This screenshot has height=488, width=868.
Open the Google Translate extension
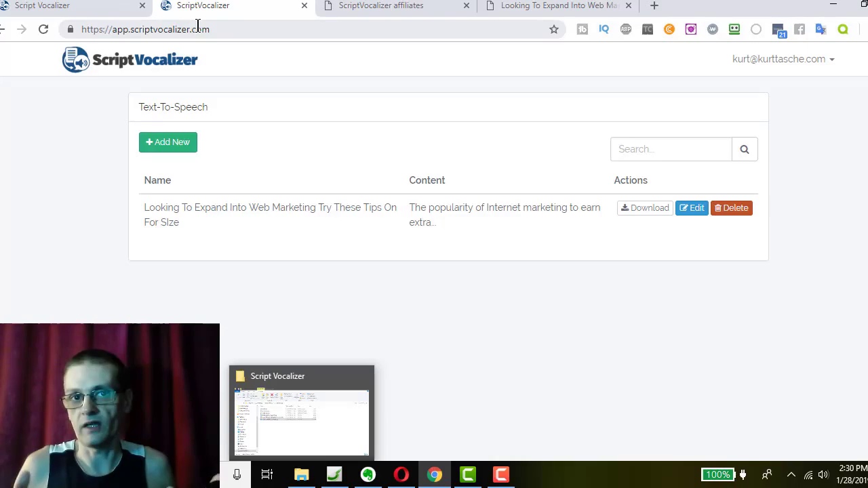click(x=821, y=29)
